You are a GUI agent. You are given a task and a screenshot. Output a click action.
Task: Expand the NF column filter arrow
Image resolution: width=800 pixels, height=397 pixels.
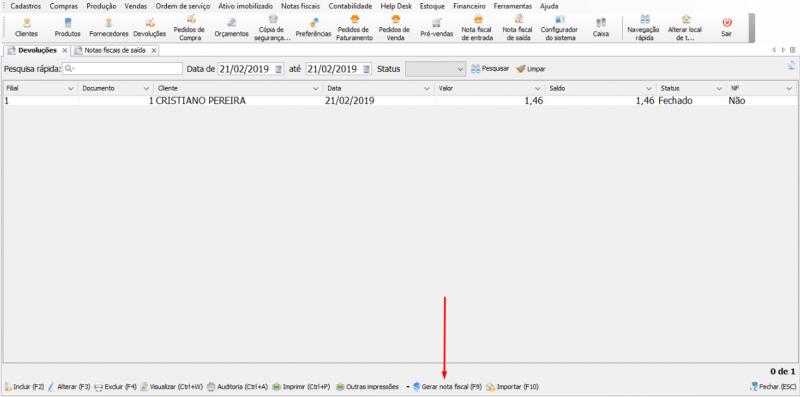click(x=789, y=89)
